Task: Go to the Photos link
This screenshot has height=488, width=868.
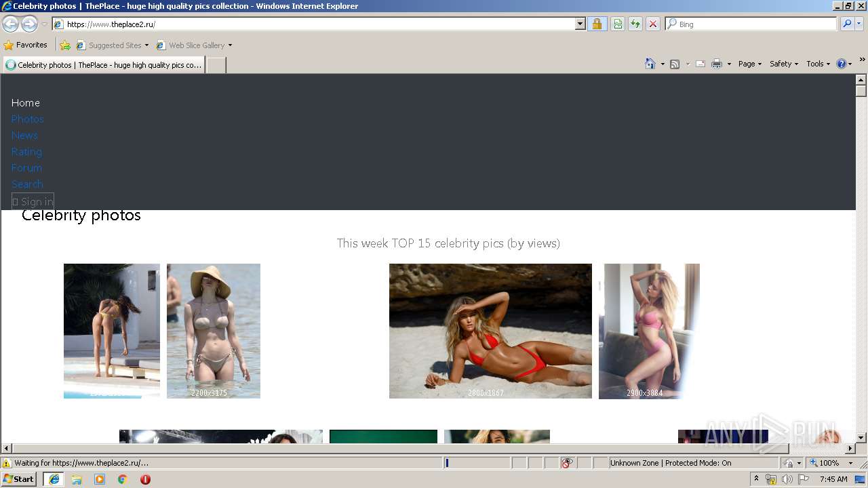Action: pyautogui.click(x=27, y=119)
